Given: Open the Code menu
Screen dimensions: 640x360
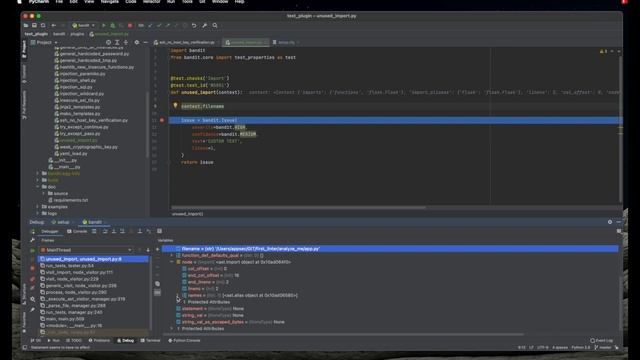Looking at the screenshot, I should [131, 2].
